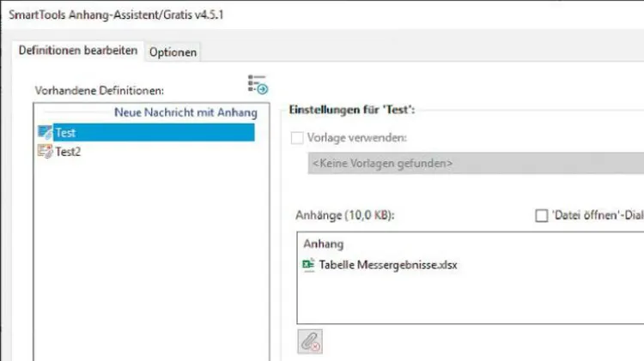
Task: Click the icon beside Test2 entry
Action: point(45,152)
